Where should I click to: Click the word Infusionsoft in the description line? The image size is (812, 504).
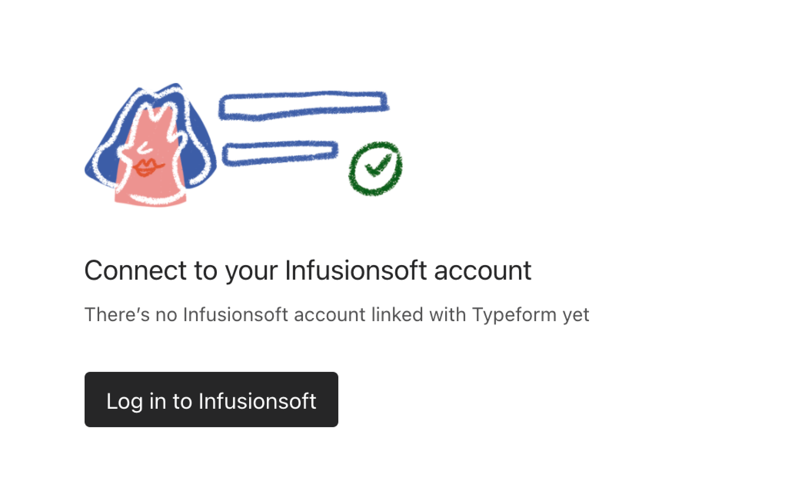(x=236, y=314)
